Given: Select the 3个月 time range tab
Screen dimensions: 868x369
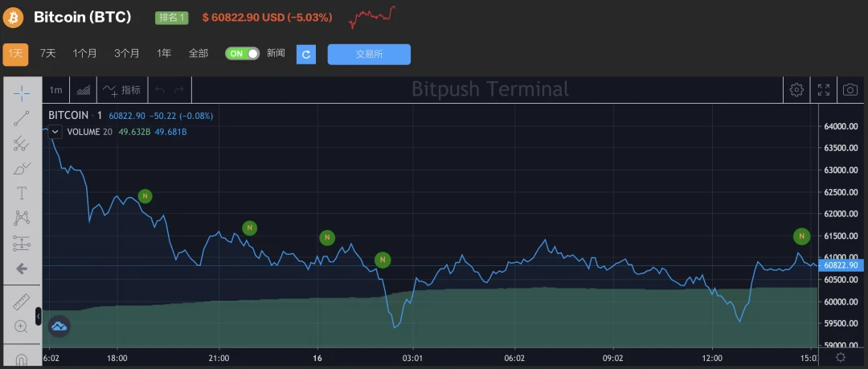Looking at the screenshot, I should 127,54.
